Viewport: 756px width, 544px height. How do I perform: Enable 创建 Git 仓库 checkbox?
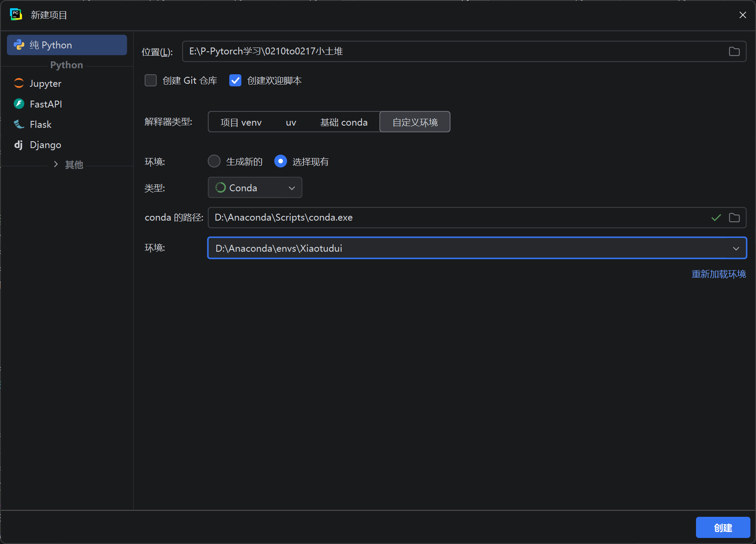click(x=151, y=80)
